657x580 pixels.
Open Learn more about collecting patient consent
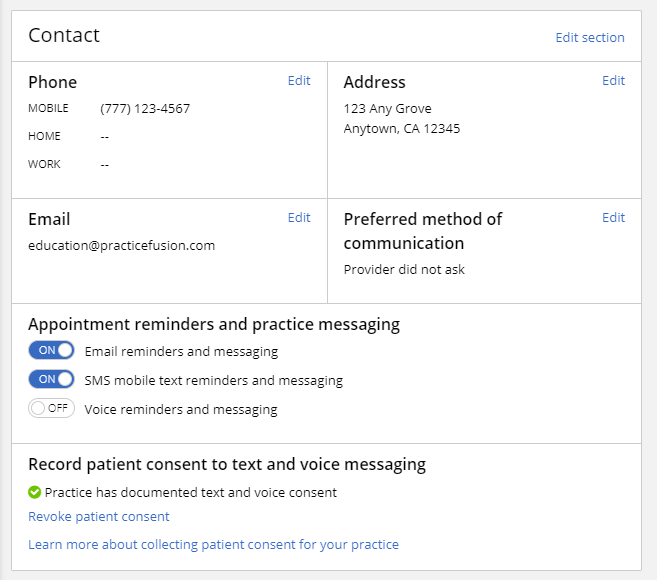(x=213, y=545)
